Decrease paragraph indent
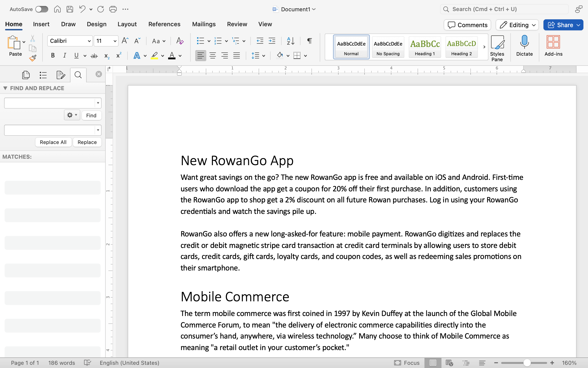The height and width of the screenshot is (368, 588). 260,41
